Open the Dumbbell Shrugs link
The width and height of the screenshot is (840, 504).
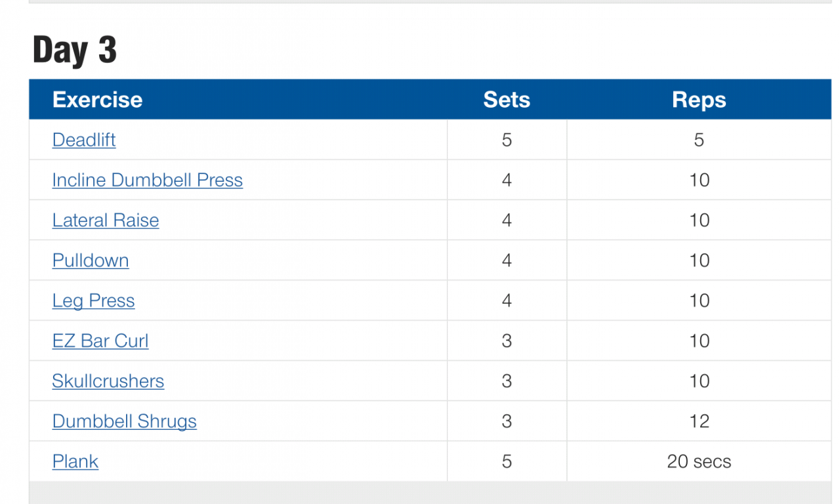[x=125, y=421]
